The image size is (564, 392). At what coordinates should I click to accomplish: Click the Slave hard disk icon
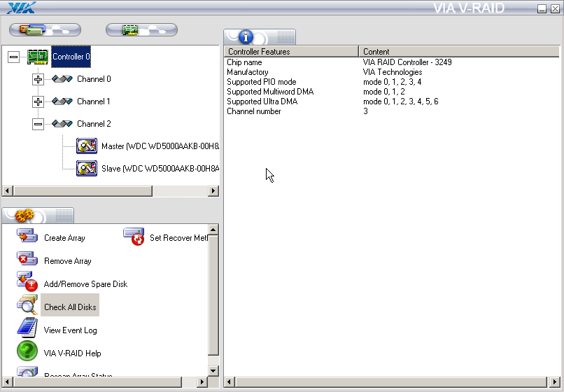[87, 168]
